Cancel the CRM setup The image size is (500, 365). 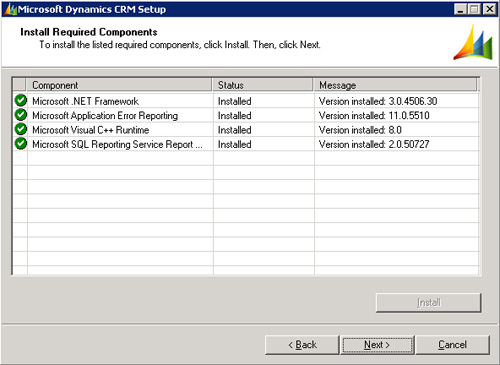pos(452,345)
